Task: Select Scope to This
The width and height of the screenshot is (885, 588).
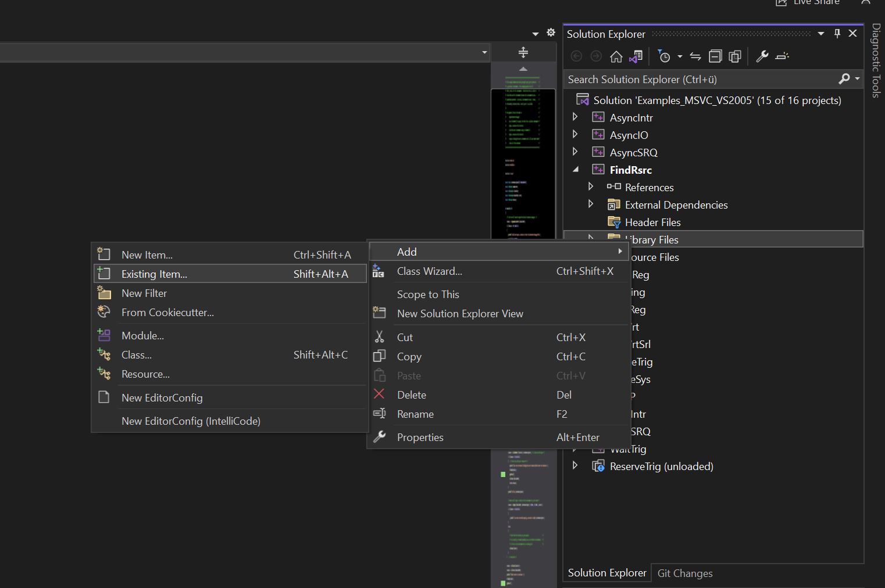Action: click(x=499, y=294)
